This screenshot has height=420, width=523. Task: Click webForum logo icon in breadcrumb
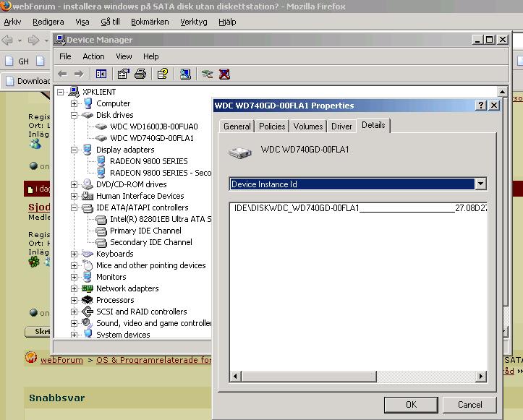31,357
